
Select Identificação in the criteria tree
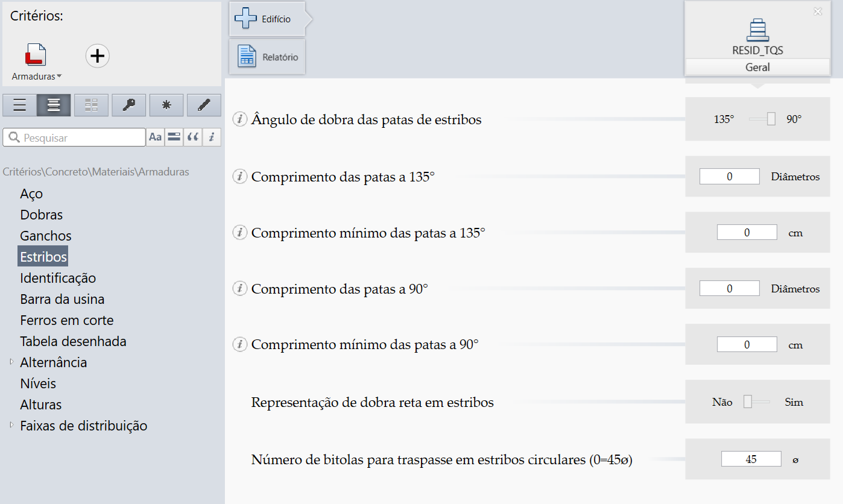(x=58, y=278)
